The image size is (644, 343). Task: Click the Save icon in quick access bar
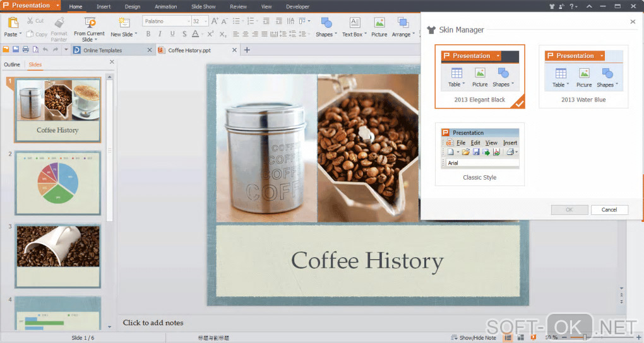[x=16, y=50]
